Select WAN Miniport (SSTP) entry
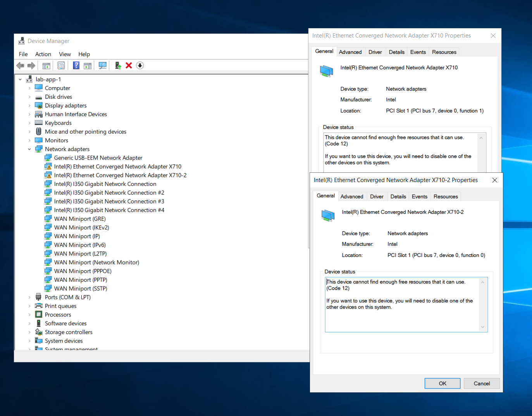The width and height of the screenshot is (532, 416). click(x=81, y=289)
